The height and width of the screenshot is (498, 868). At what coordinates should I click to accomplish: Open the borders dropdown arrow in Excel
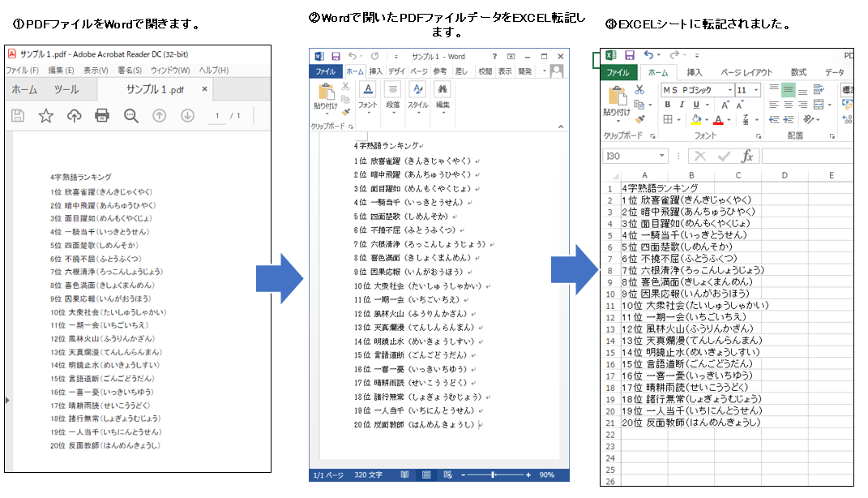[x=678, y=120]
